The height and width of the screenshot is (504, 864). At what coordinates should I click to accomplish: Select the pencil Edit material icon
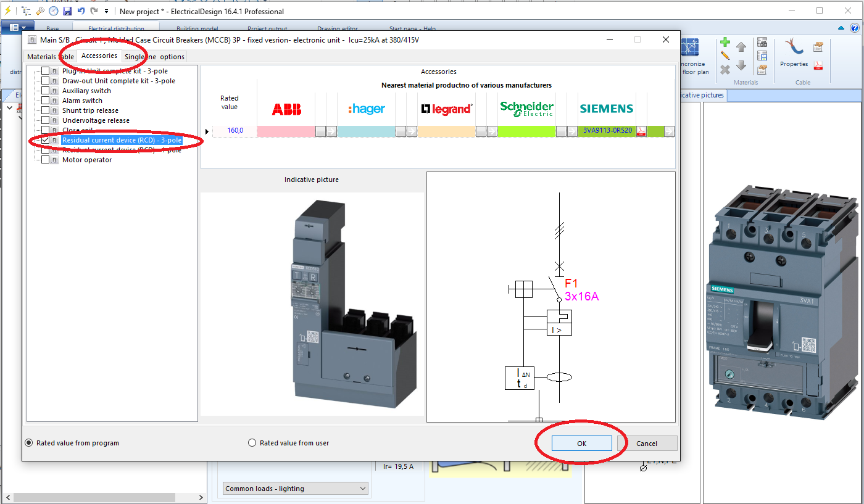coord(726,56)
